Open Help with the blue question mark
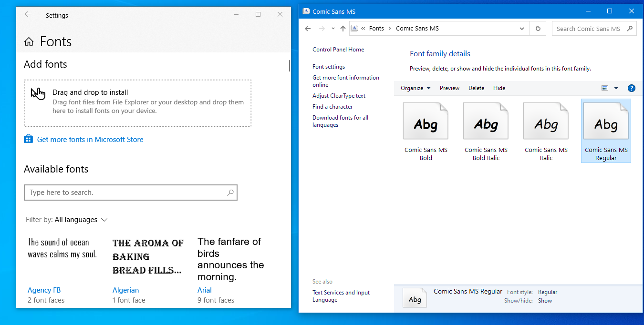Viewport: 644px width, 325px height. [x=632, y=88]
